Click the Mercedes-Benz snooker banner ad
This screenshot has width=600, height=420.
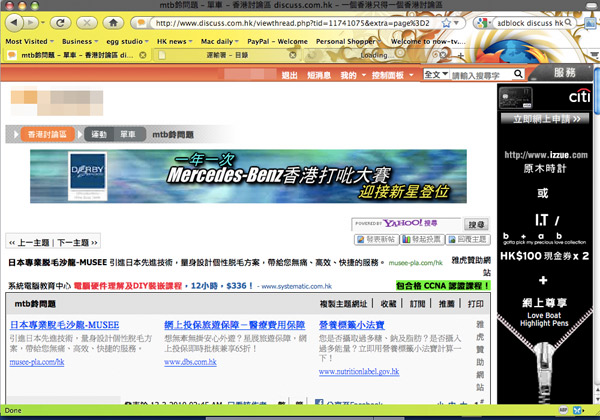tap(248, 176)
